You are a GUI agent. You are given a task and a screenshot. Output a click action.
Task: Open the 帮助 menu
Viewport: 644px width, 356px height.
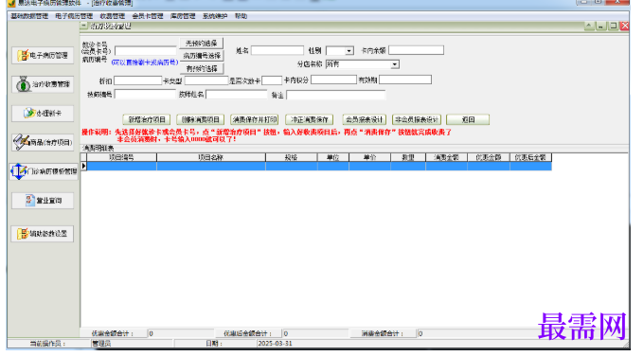(x=241, y=16)
